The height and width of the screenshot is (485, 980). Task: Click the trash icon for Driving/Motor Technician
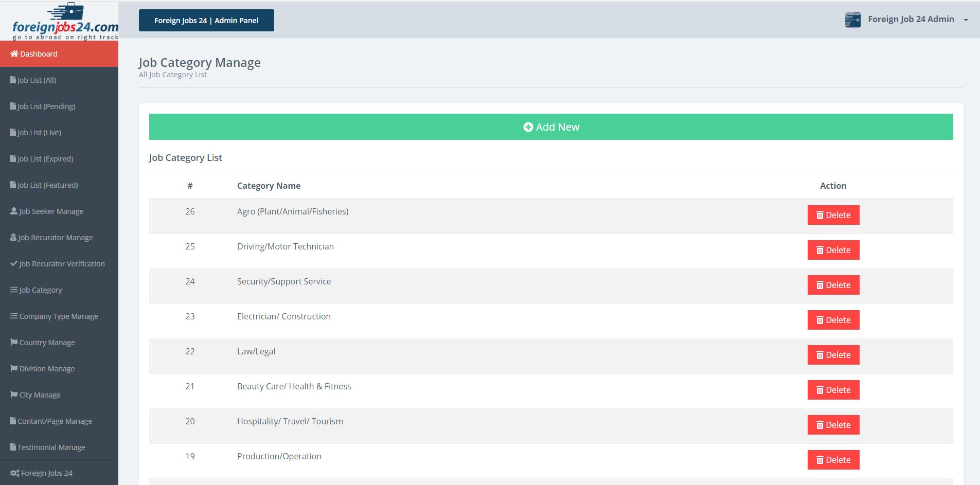pos(820,250)
